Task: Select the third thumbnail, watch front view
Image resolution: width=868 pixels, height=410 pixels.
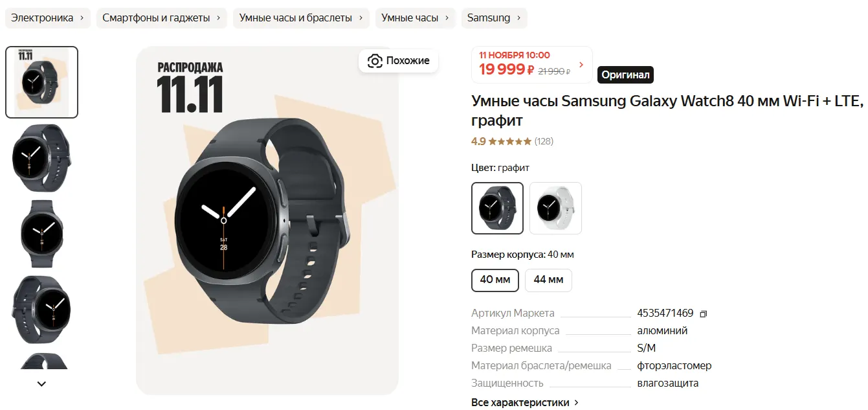Action: (42, 234)
